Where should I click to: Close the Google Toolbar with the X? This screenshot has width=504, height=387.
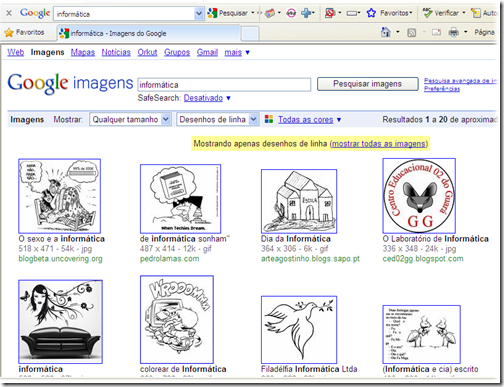[9, 13]
